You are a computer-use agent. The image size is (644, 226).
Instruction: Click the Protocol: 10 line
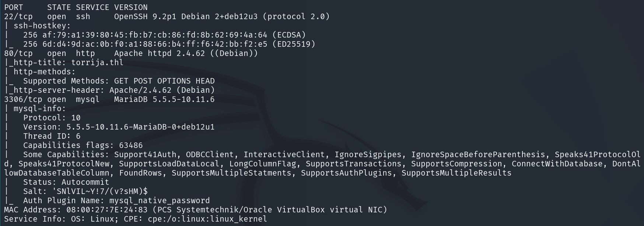[x=52, y=118]
